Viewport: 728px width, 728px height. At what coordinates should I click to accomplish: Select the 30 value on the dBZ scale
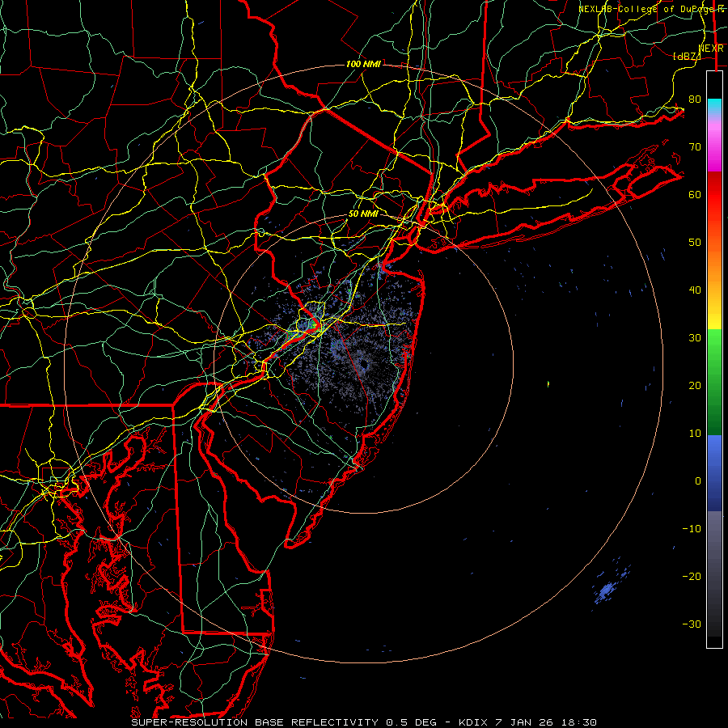[x=695, y=338]
